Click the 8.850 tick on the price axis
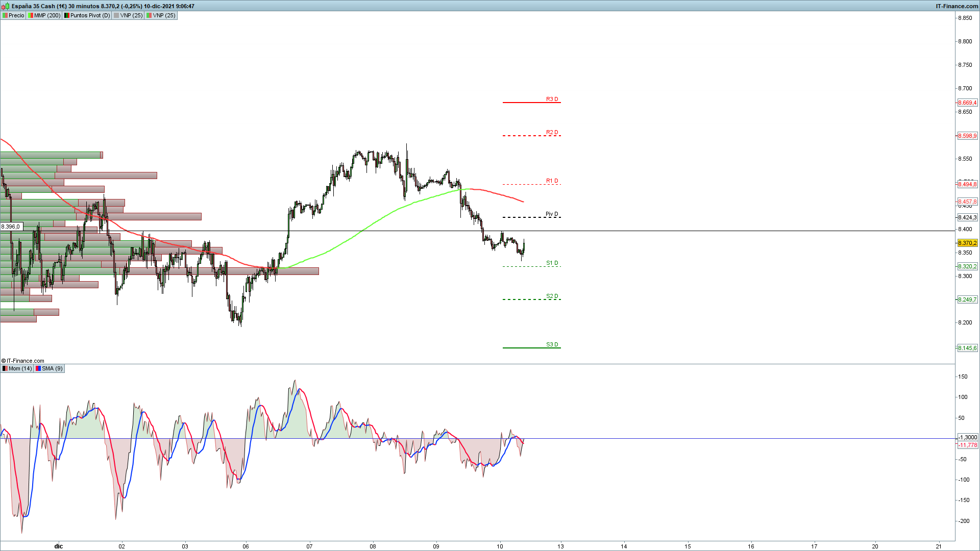980x551 pixels. pyautogui.click(x=965, y=18)
